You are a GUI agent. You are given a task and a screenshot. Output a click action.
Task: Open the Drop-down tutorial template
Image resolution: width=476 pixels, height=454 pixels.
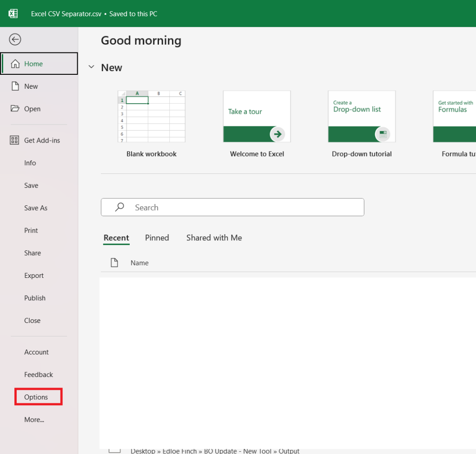[362, 117]
